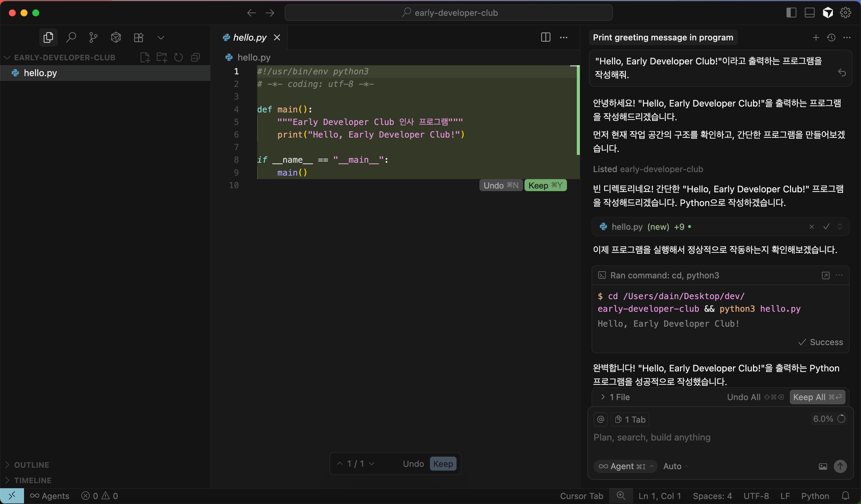
Task: Open the Search view icon
Action: point(71,37)
